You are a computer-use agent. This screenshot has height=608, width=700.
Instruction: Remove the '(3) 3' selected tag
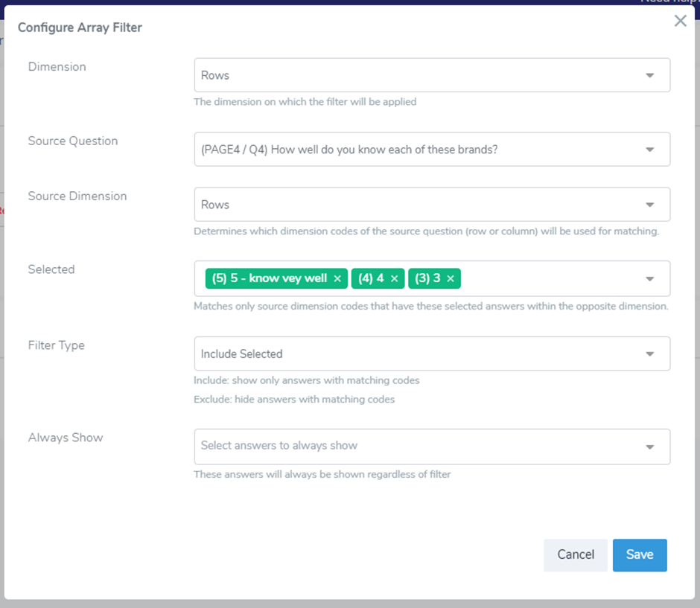451,278
